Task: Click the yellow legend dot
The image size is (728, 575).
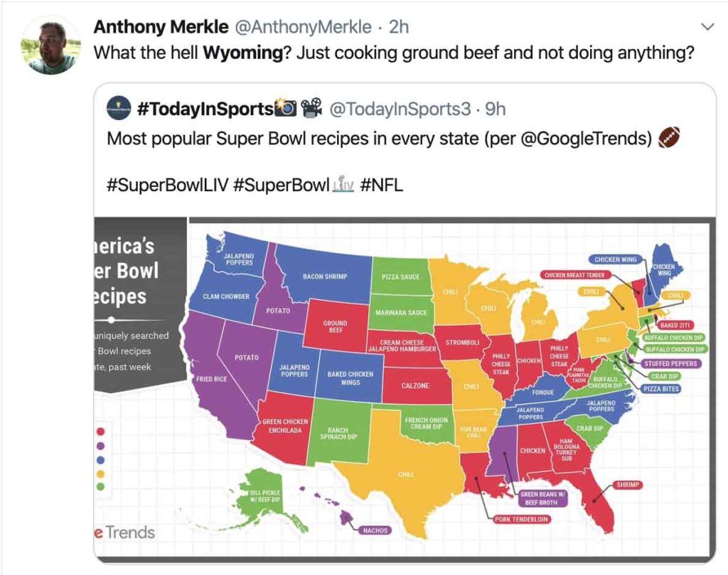Action: point(100,474)
